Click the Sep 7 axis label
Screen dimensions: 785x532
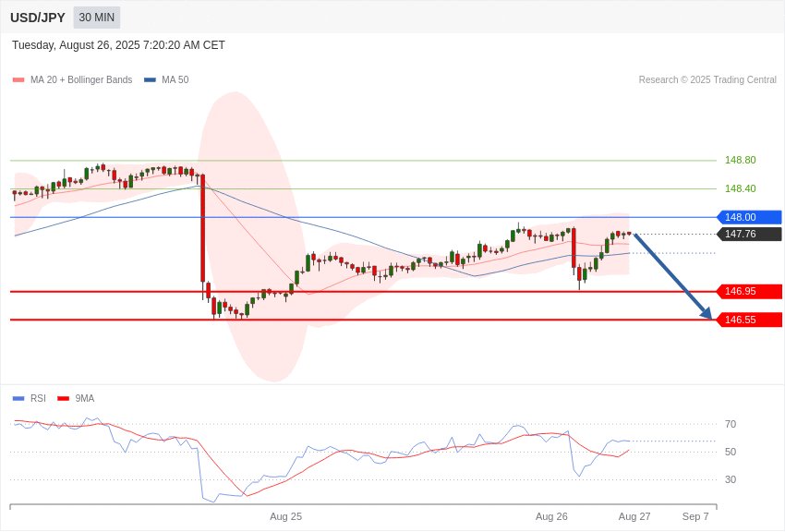click(696, 516)
